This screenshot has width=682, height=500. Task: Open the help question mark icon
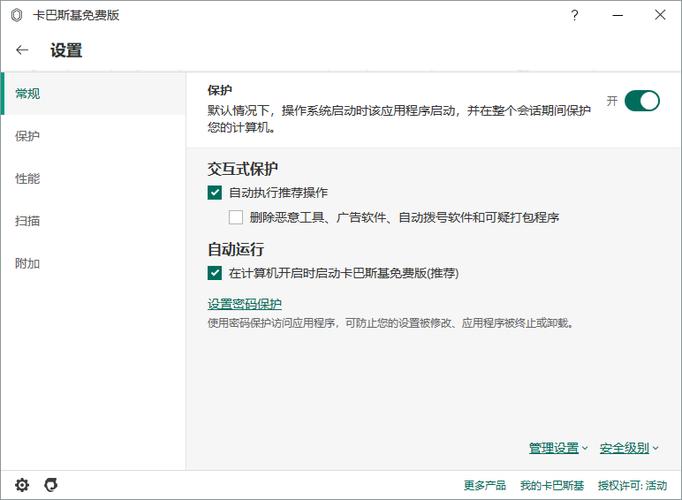click(575, 15)
